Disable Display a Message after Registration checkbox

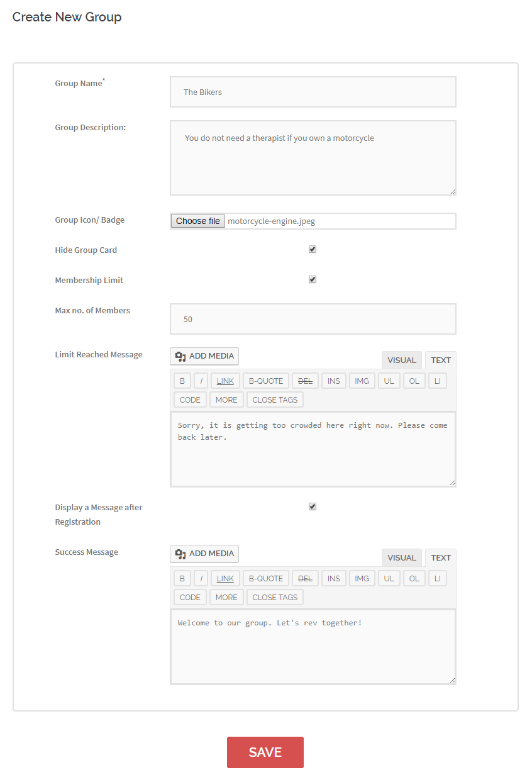pyautogui.click(x=313, y=507)
